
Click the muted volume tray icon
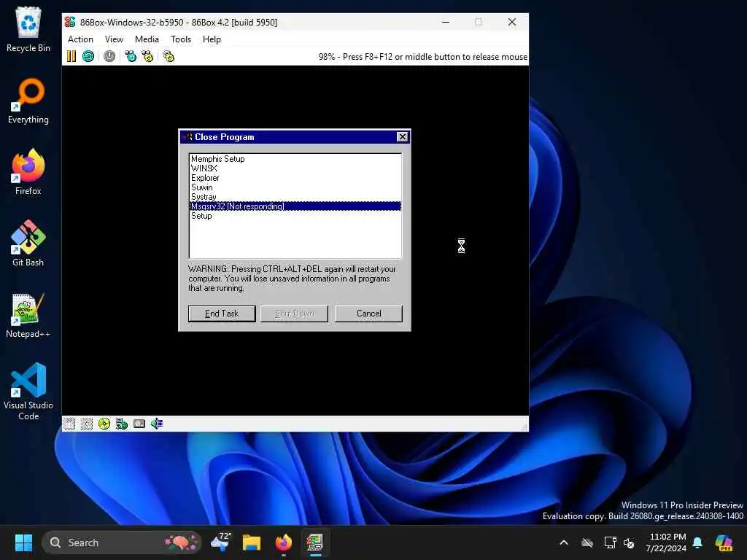(x=629, y=542)
